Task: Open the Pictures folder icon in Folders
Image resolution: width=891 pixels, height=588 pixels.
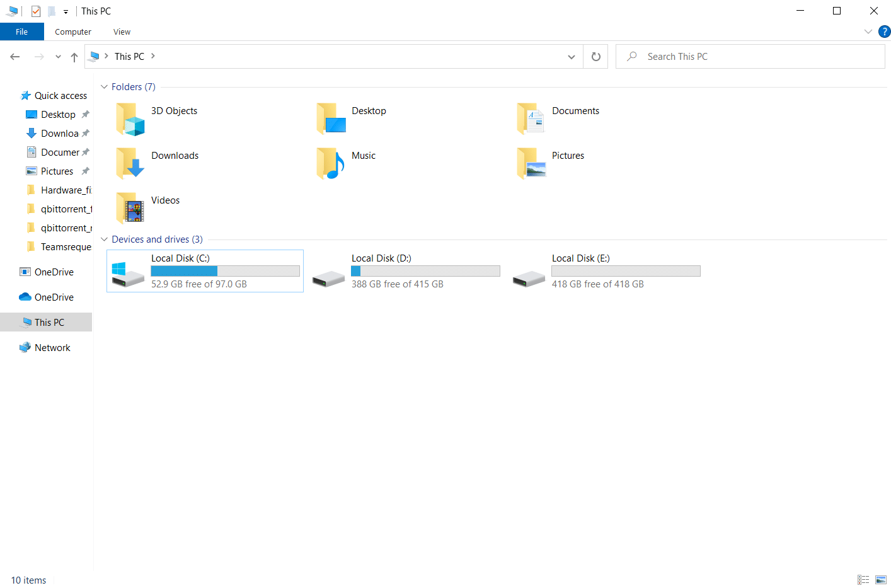Action: coord(531,164)
